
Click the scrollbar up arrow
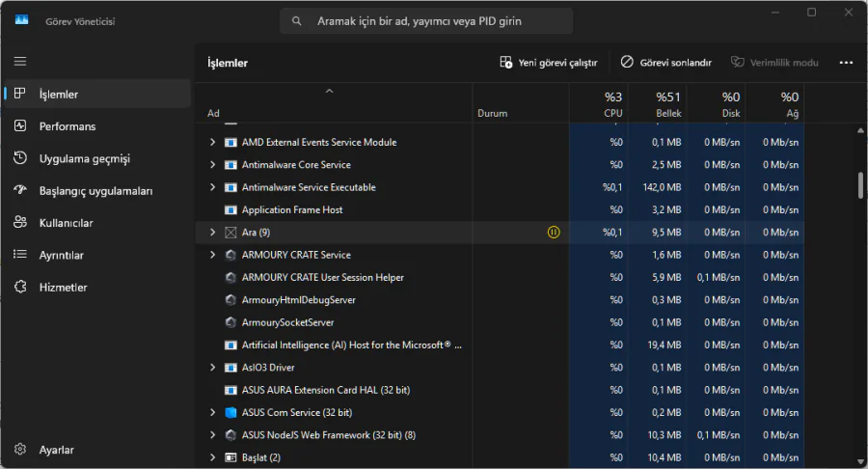click(x=860, y=130)
